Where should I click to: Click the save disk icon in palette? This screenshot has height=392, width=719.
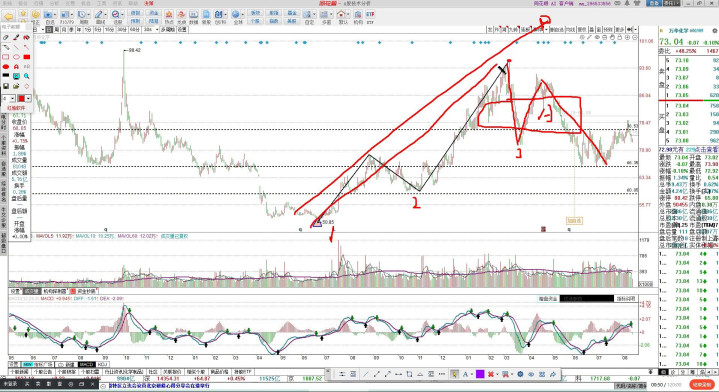click(x=6, y=86)
